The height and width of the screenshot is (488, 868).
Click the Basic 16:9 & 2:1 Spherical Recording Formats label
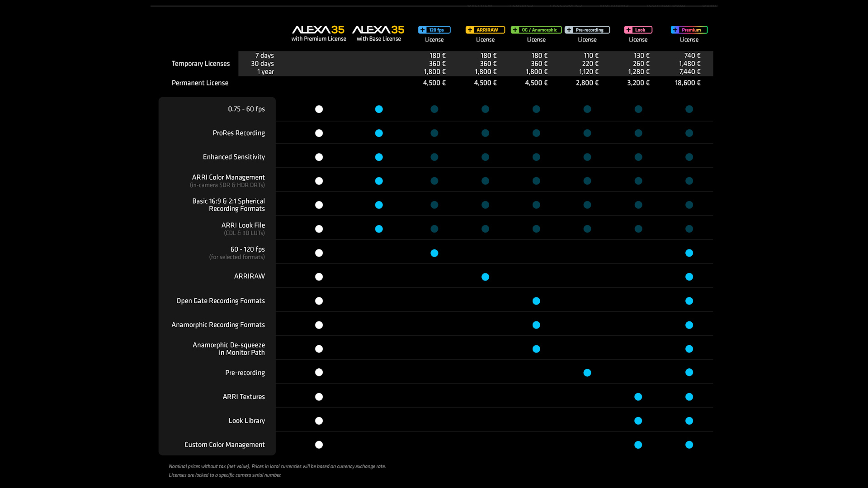[228, 205]
